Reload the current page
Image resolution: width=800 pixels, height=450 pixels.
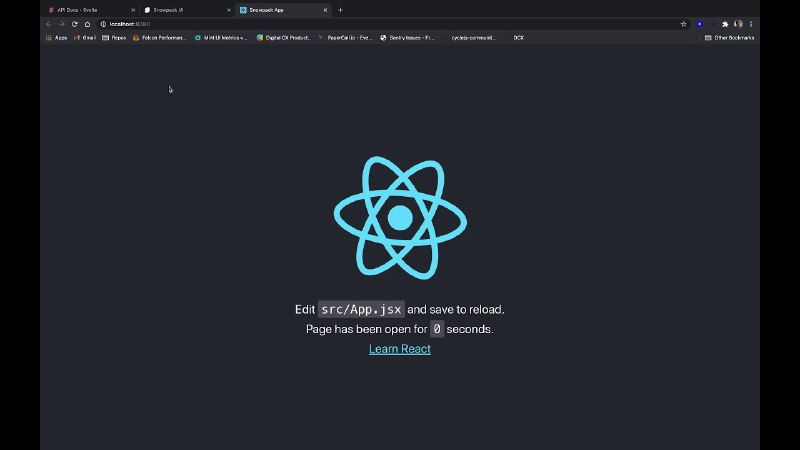74,24
